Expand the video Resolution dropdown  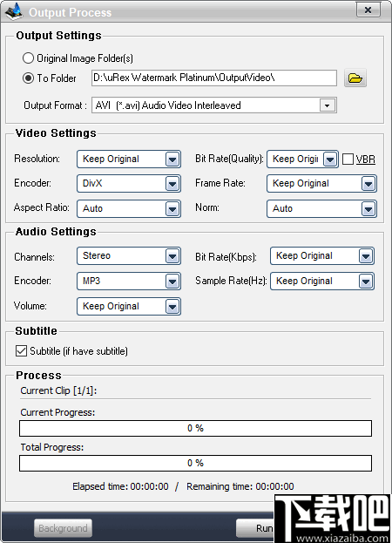(172, 160)
